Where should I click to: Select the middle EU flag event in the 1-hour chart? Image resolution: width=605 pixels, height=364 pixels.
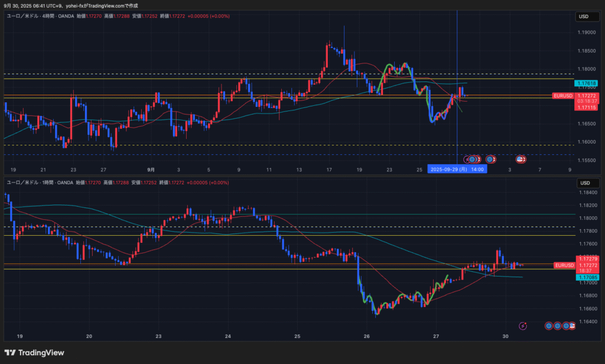pyautogui.click(x=558, y=326)
